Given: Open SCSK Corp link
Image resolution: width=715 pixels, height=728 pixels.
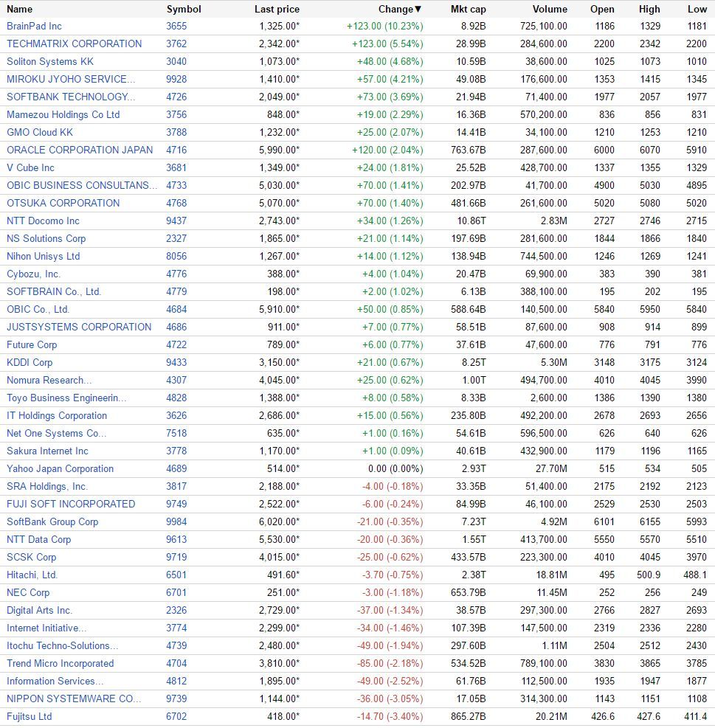Looking at the screenshot, I should pyautogui.click(x=31, y=557).
